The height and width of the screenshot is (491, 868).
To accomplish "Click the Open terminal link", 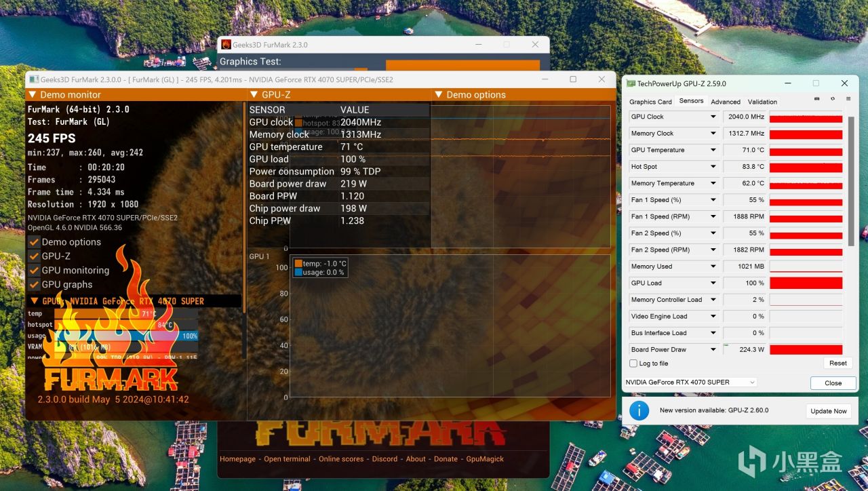I will pyautogui.click(x=287, y=459).
